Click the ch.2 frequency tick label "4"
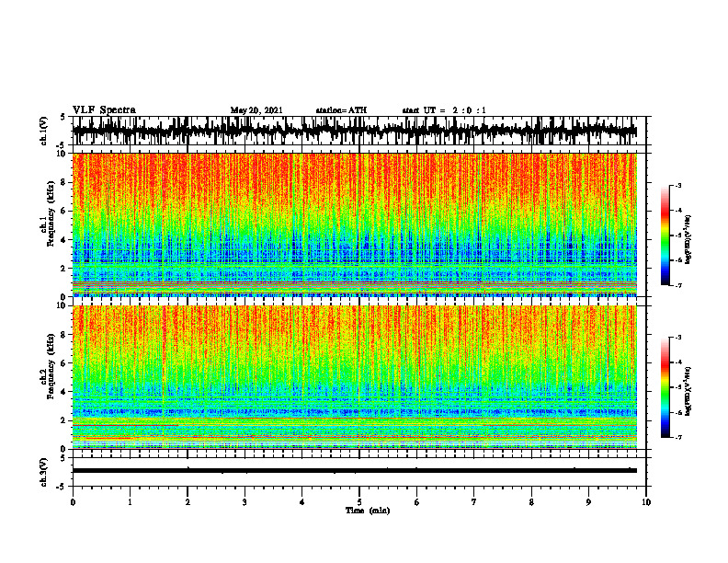The image size is (728, 563). [64, 392]
